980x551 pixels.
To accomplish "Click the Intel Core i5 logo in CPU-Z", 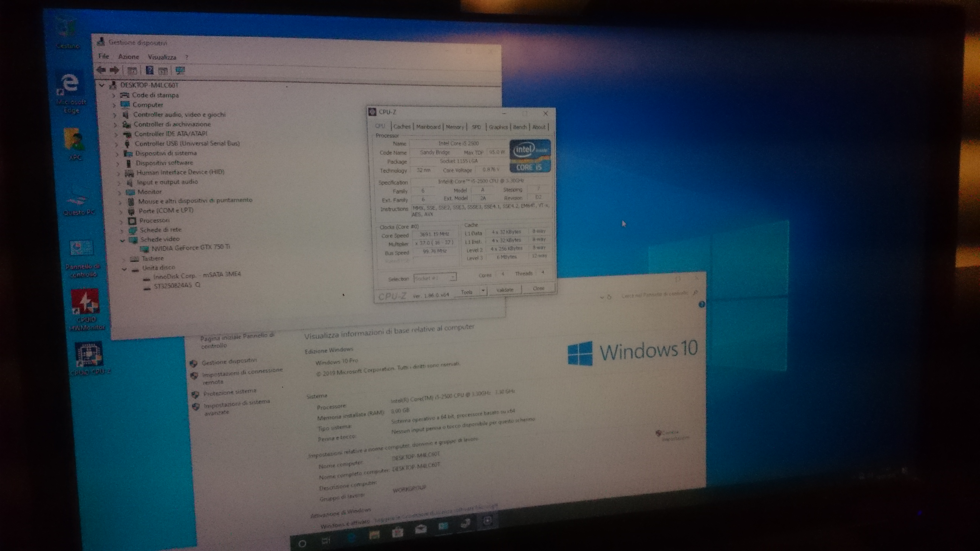I will [x=530, y=156].
